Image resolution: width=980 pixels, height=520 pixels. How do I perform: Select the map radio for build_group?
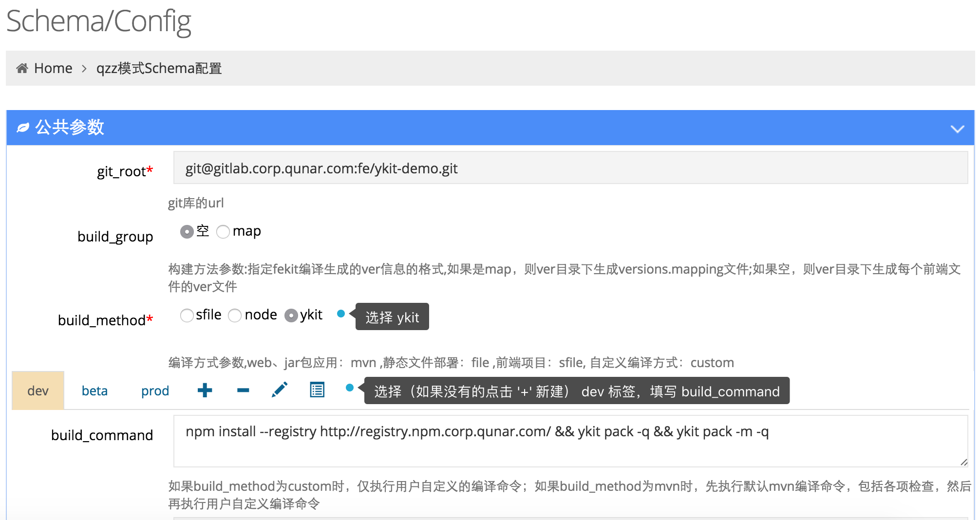click(224, 232)
